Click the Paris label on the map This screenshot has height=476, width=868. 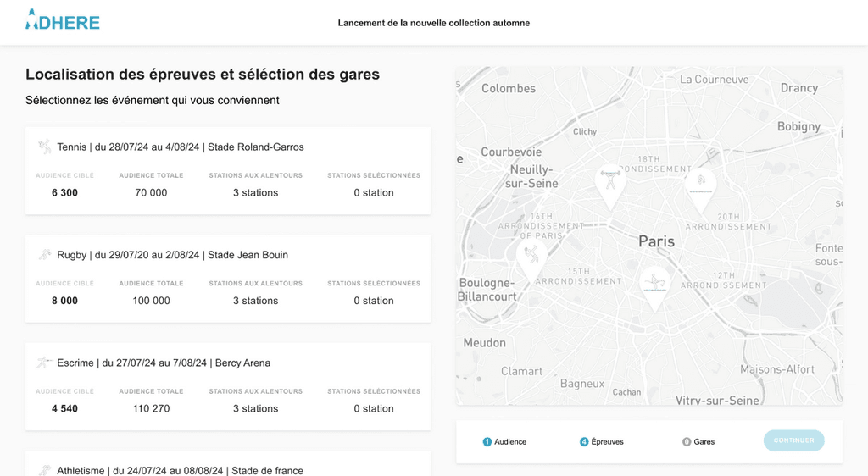[656, 241]
